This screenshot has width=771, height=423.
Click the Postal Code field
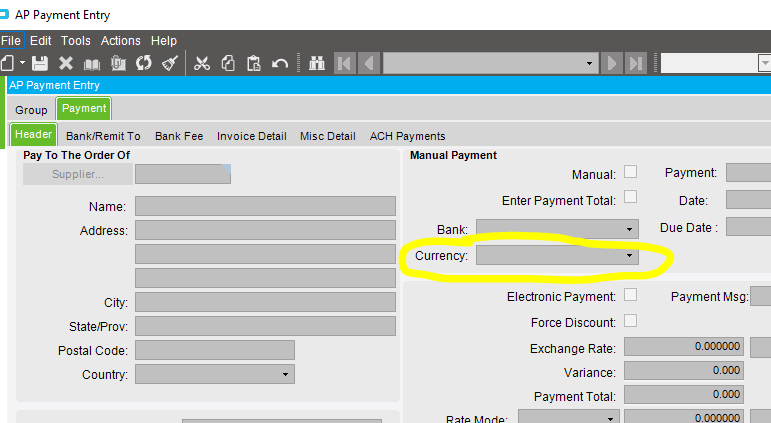pos(215,350)
